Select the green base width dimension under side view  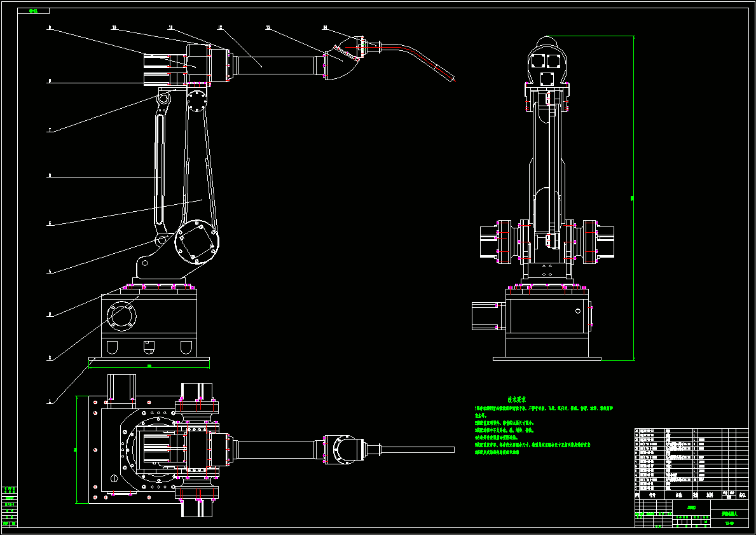[x=149, y=367]
